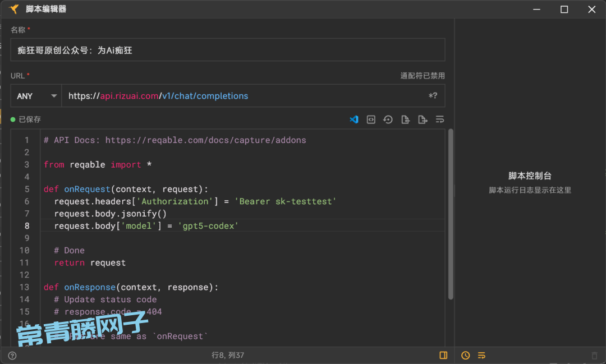Click the code snippet template icon
The width and height of the screenshot is (606, 364).
(371, 119)
